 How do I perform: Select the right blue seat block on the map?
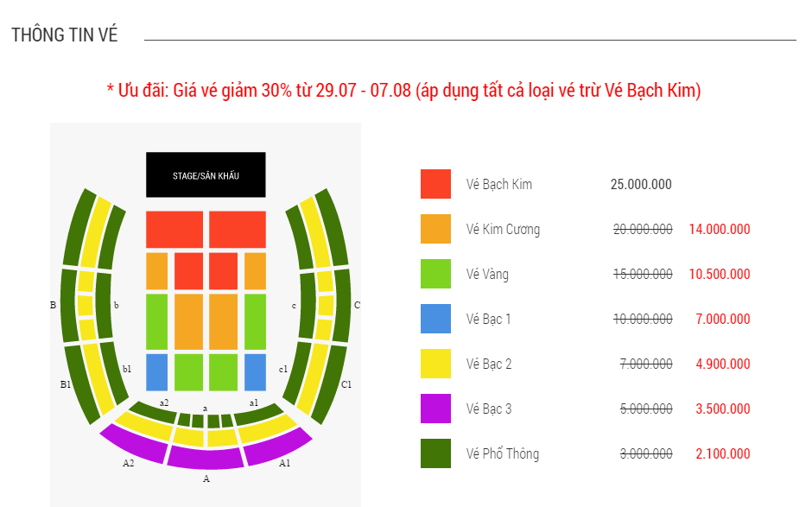tap(255, 372)
